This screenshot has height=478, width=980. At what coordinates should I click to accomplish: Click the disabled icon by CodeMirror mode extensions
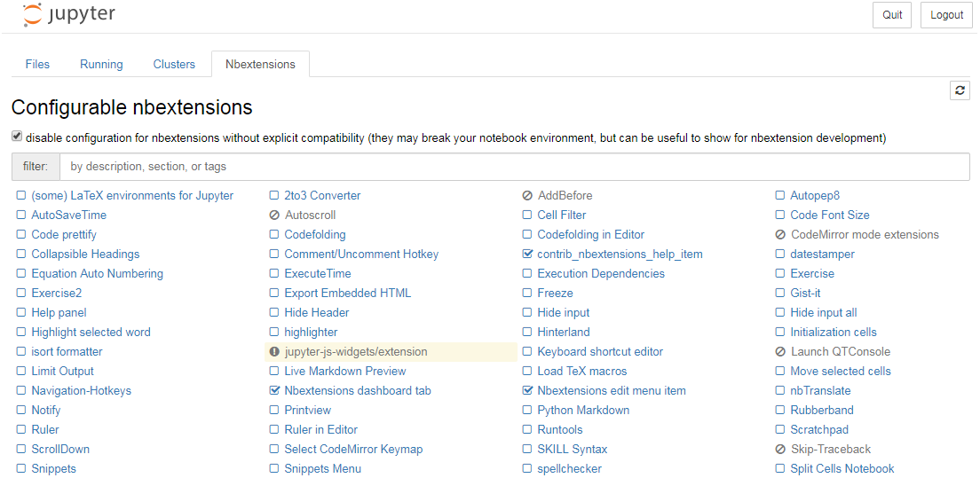[x=780, y=235]
